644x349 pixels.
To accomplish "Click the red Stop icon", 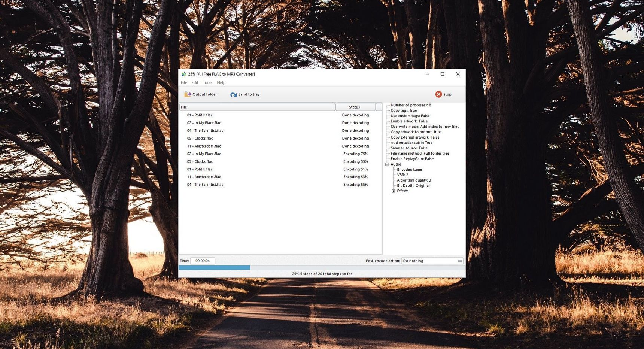I will tap(438, 94).
